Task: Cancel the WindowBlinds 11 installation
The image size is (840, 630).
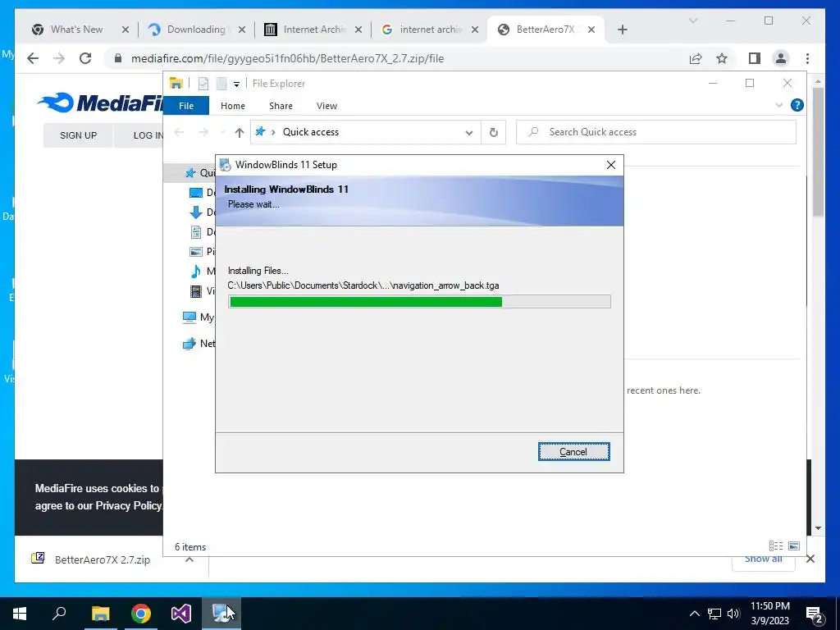Action: [x=573, y=452]
